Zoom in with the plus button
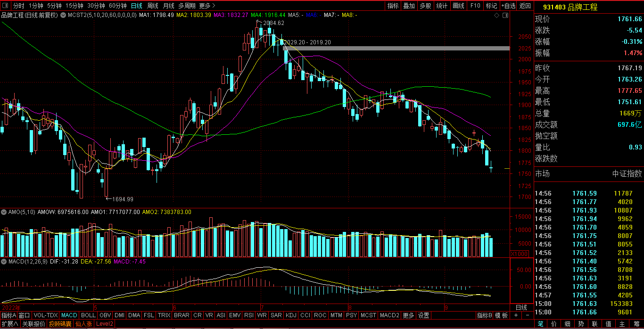Screen dimensions: 644x329 tap(516, 315)
